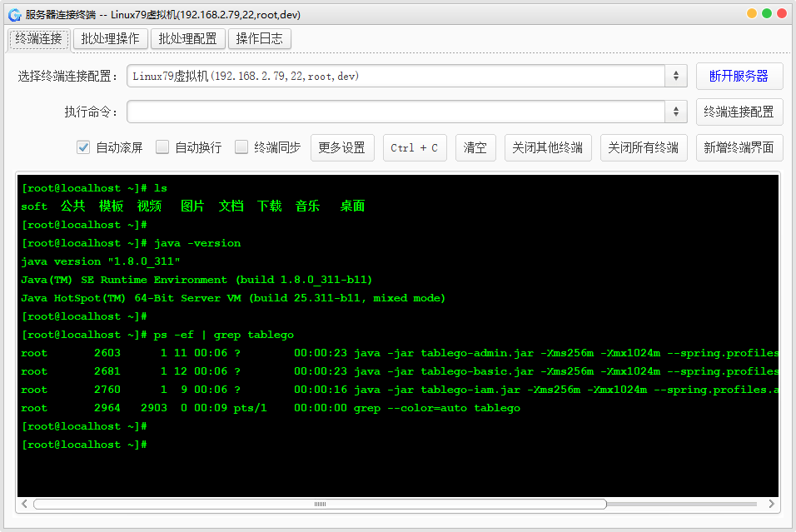Click the 模板 folder name
This screenshot has height=532, width=796.
112,206
